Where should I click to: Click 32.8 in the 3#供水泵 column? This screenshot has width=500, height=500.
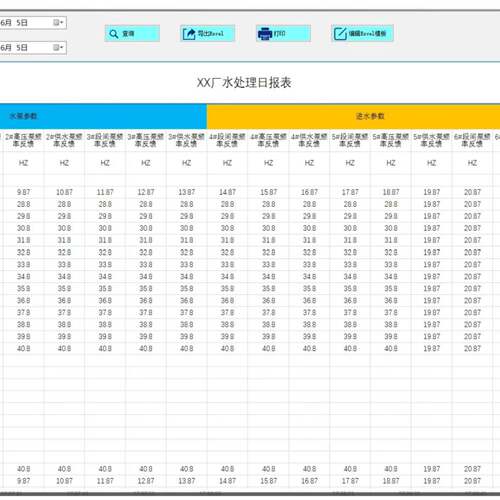coord(186,252)
